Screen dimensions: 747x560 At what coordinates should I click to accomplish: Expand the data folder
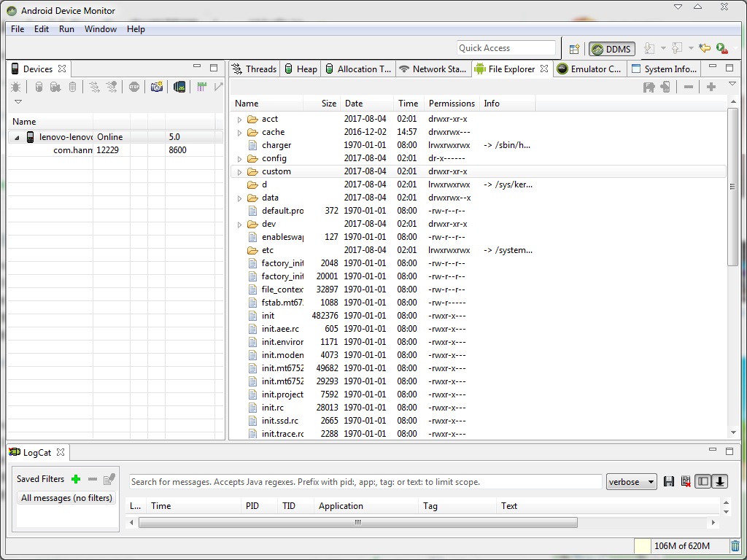pos(240,198)
